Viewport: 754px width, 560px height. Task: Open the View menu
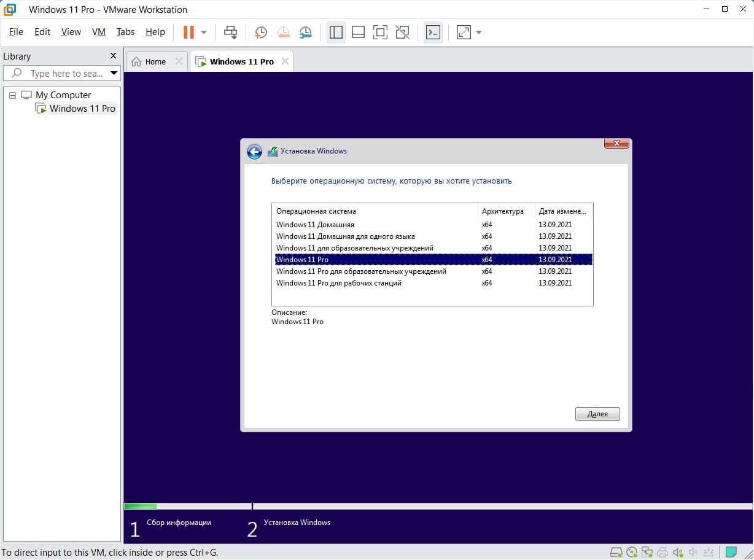tap(71, 32)
